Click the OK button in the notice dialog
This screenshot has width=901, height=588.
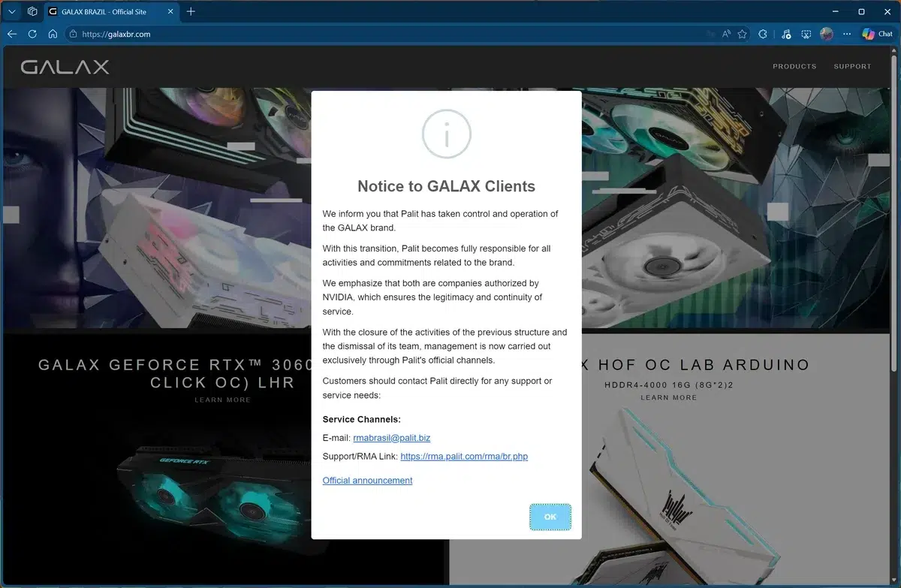coord(550,517)
